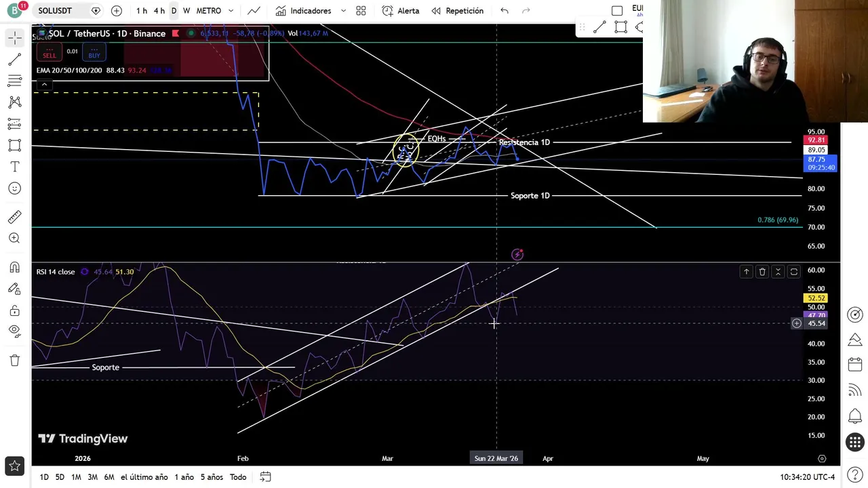
Task: Choose the el último año range
Action: point(144,477)
